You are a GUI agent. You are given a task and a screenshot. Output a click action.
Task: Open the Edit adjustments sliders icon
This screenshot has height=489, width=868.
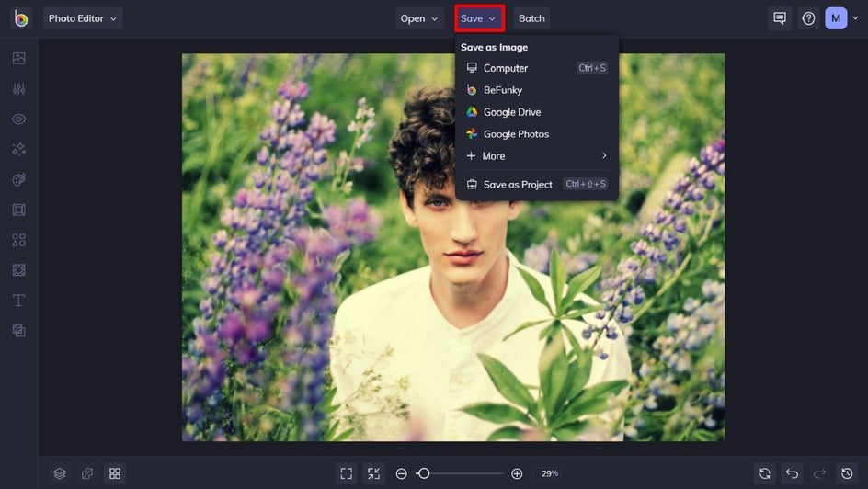point(18,88)
